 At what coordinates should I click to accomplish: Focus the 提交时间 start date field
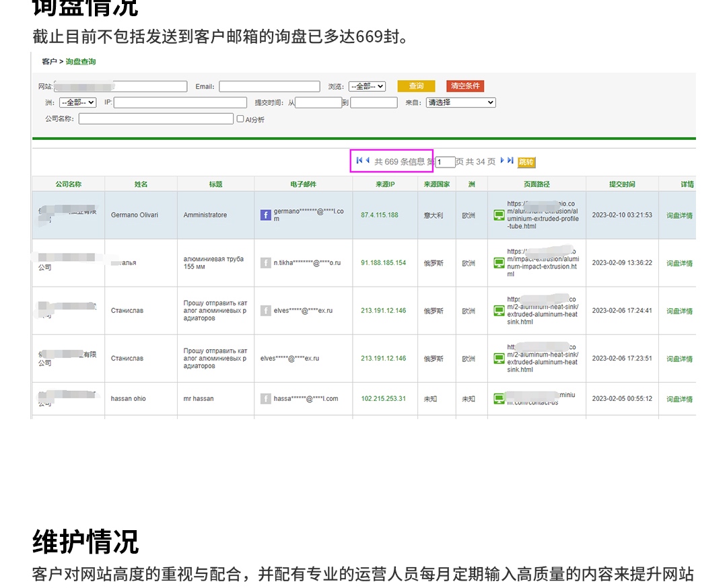tap(318, 102)
